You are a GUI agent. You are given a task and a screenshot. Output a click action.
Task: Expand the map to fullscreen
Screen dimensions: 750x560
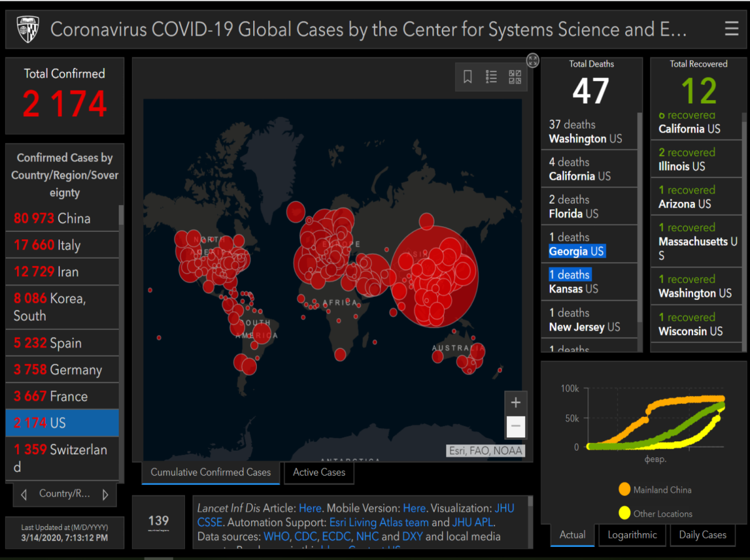pyautogui.click(x=532, y=61)
